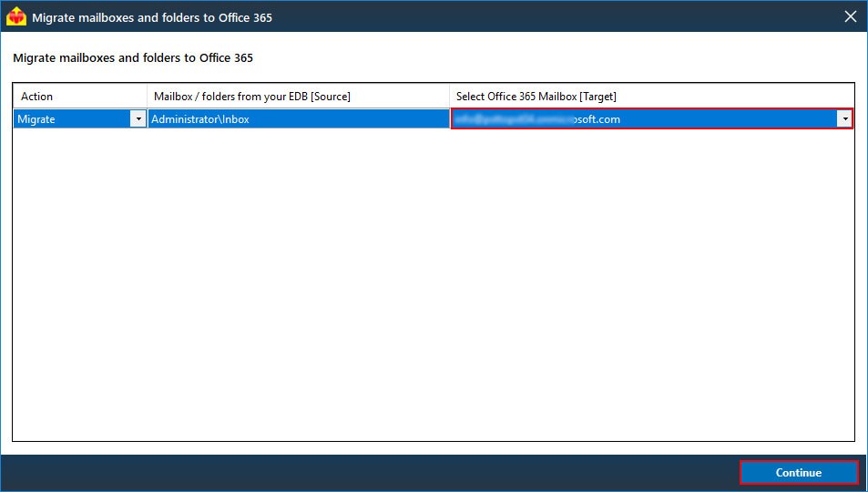The height and width of the screenshot is (492, 868).
Task: Click the bold heading above the table
Action: click(133, 57)
